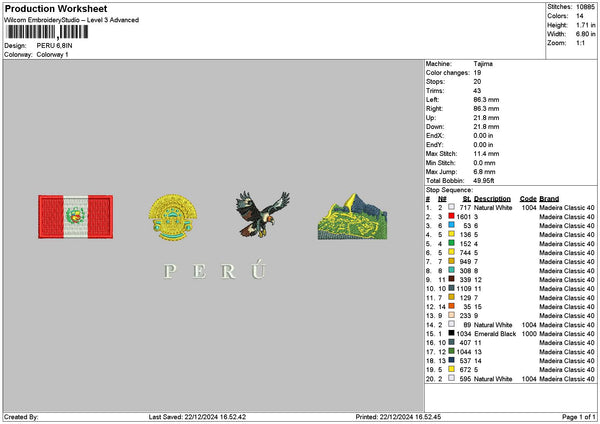
Task: Click the stitch count 1601 in stop 2
Action: coord(464,217)
